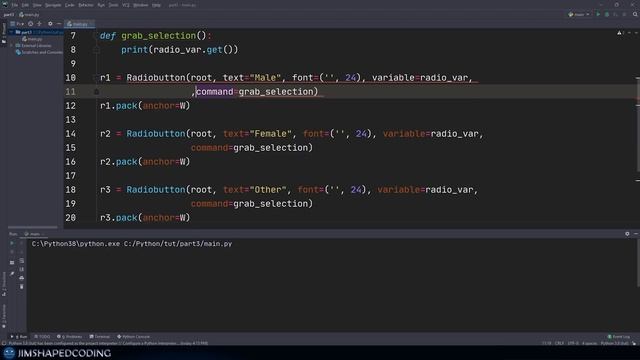Open the Project view dropdown
Image resolution: width=640 pixels, height=360 pixels.
click(x=18, y=24)
